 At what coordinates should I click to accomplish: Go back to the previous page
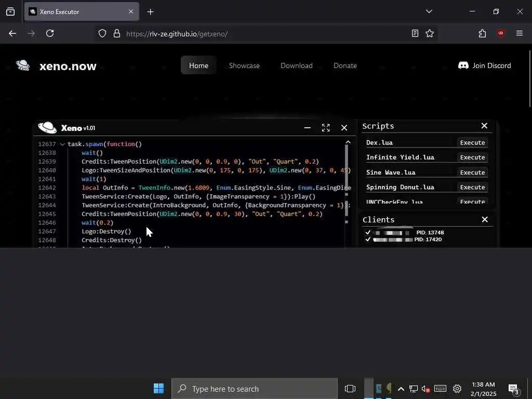[12, 33]
